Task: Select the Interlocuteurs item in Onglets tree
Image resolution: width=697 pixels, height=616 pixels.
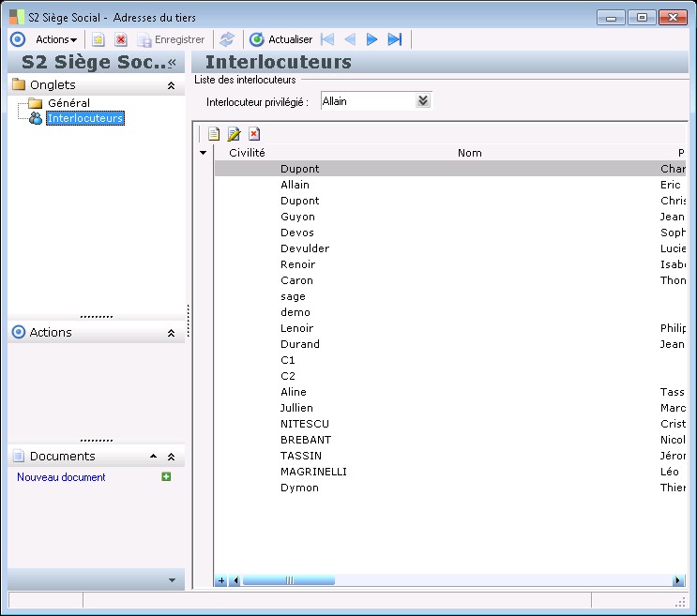Action: (x=85, y=118)
